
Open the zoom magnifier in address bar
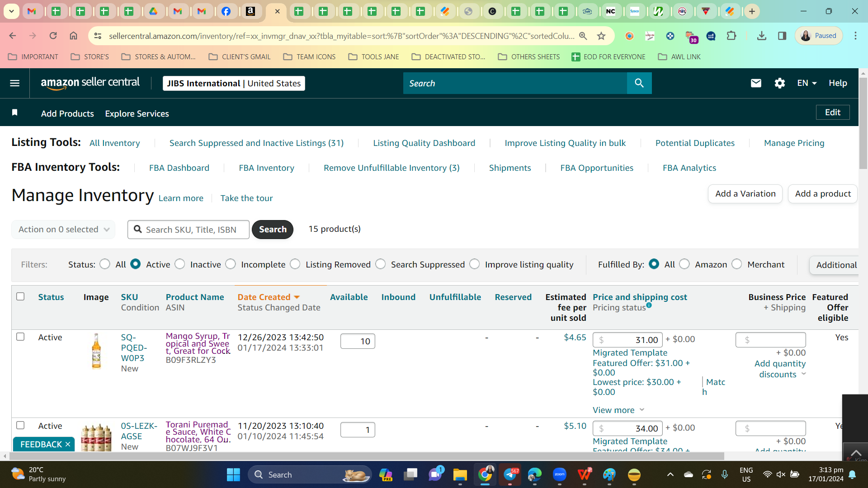click(583, 36)
